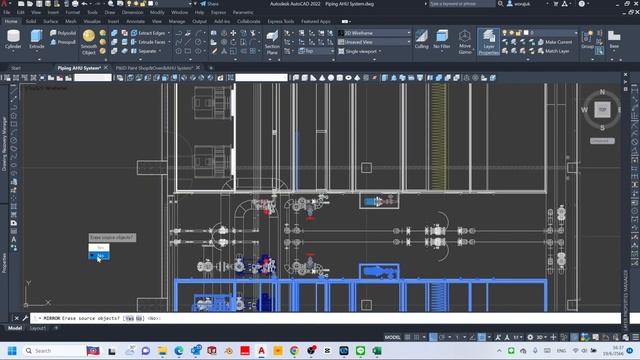
Task: Toggle snap mode in status bar
Action: click(416, 337)
